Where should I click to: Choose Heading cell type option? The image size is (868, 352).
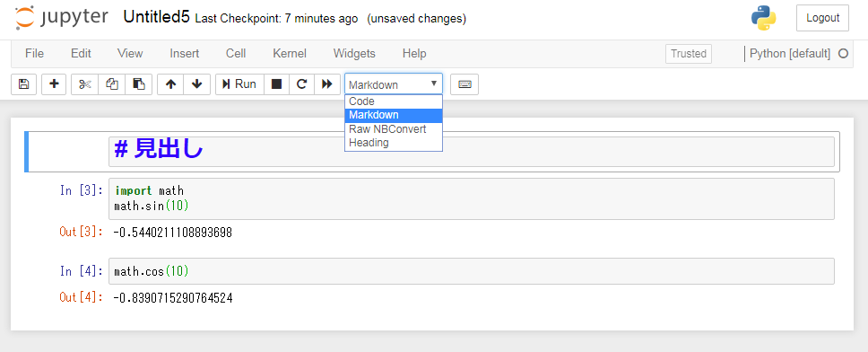click(x=394, y=143)
